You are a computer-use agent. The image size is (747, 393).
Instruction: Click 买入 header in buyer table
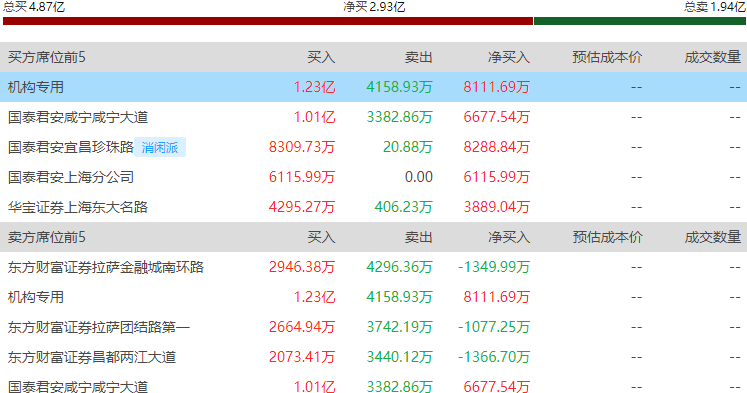(321, 58)
